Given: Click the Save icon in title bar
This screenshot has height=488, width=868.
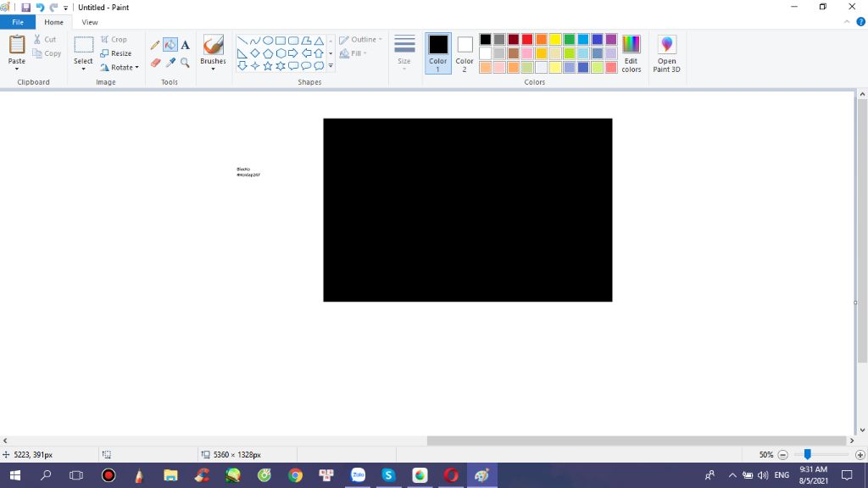Looking at the screenshot, I should pos(25,8).
